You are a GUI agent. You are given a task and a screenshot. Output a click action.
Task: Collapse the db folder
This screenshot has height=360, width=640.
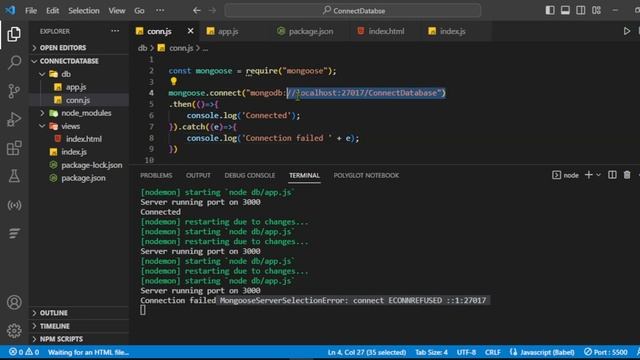click(x=79, y=74)
